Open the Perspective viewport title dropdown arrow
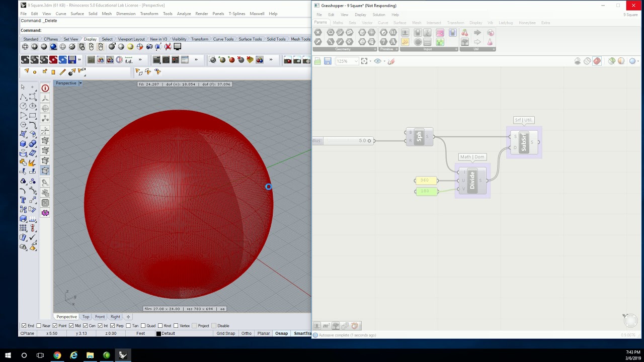 [80, 83]
